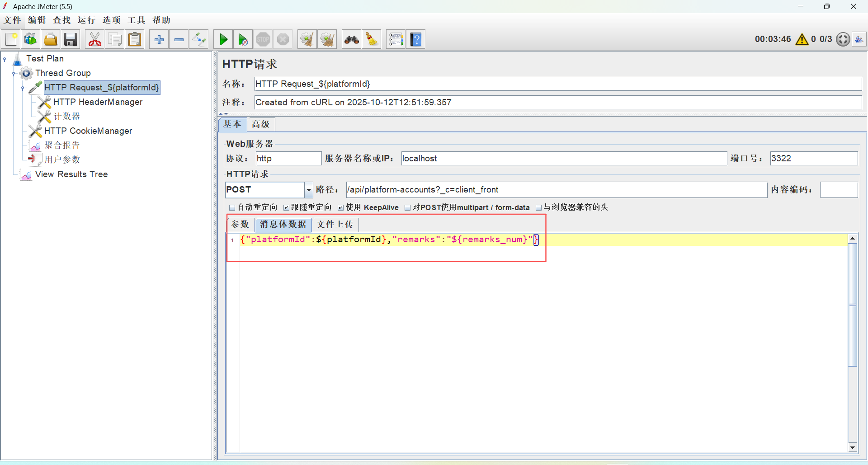Click the Toggle enable/disable icon
The image size is (868, 465).
[x=199, y=39]
